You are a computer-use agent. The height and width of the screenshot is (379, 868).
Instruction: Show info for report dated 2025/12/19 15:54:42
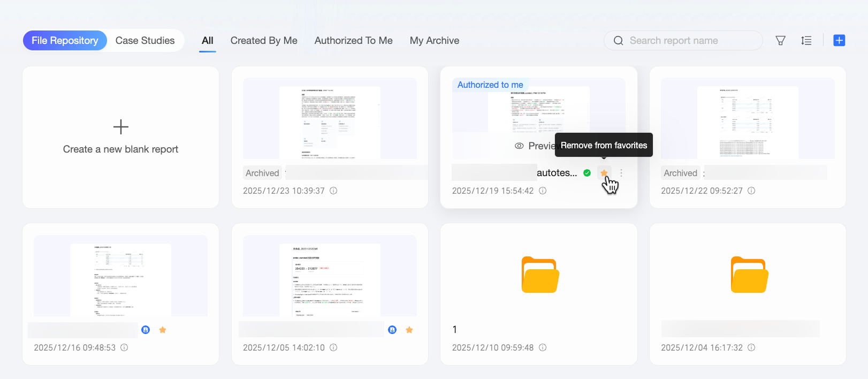coord(543,191)
